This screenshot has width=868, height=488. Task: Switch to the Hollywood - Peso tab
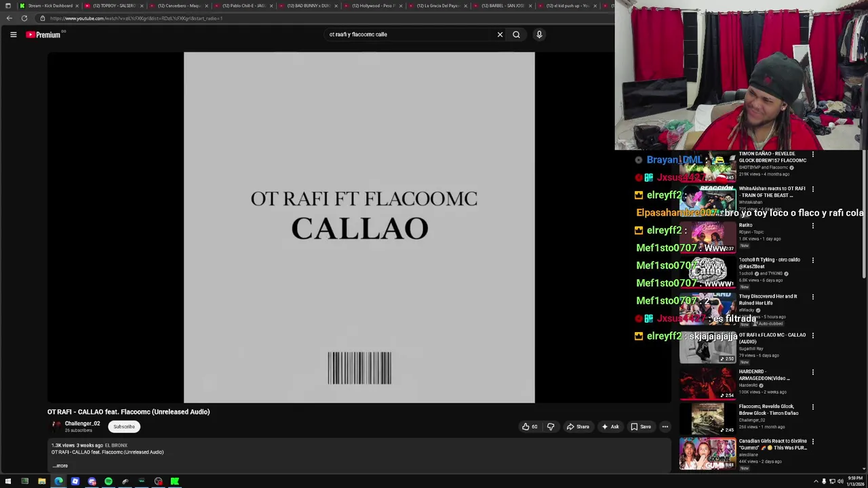coord(373,5)
